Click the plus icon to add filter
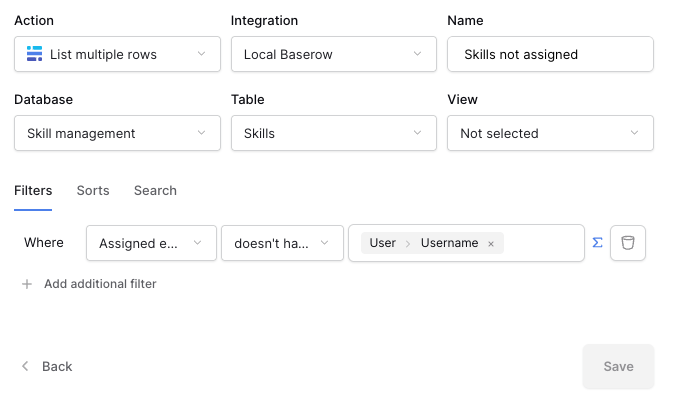This screenshot has width=688, height=412. (x=27, y=284)
